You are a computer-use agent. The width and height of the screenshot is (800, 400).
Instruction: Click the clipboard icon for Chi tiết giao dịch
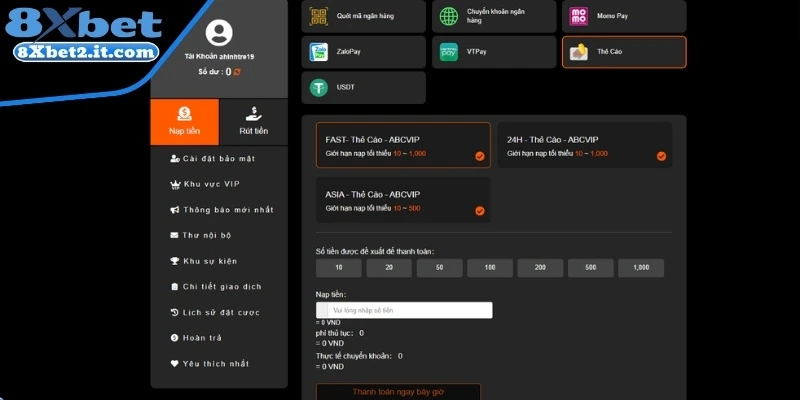pyautogui.click(x=174, y=287)
